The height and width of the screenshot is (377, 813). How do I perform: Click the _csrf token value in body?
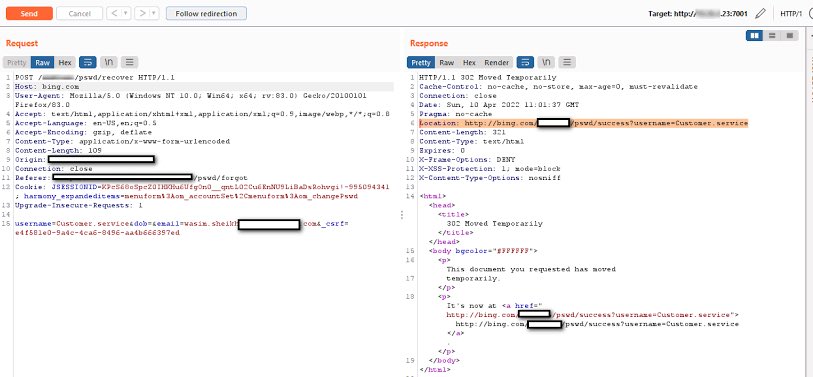pyautogui.click(x=97, y=233)
